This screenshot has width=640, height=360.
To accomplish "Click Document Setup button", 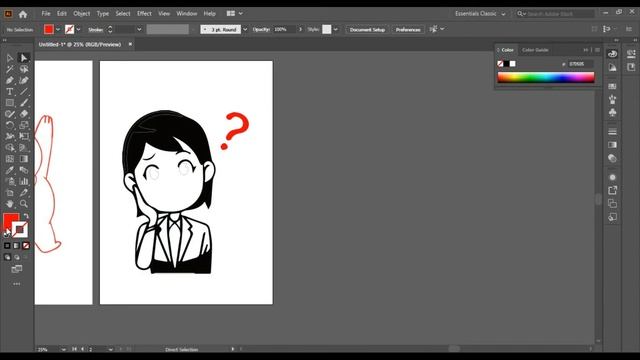I will [367, 29].
